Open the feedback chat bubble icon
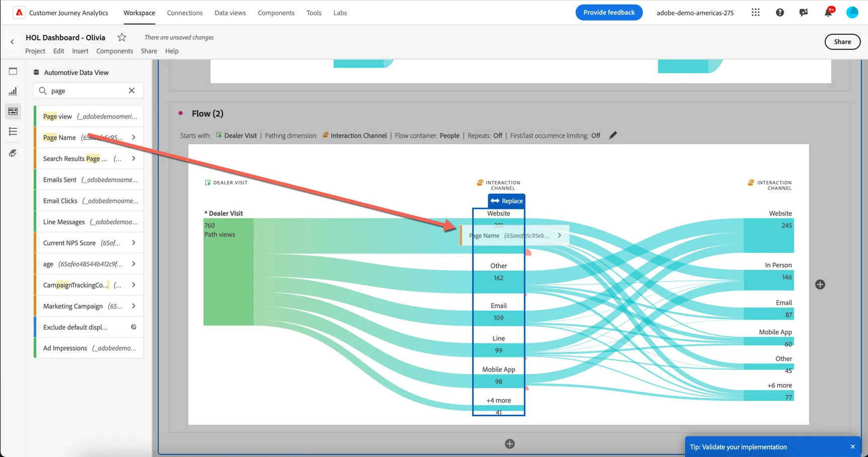868x457 pixels. (x=804, y=13)
